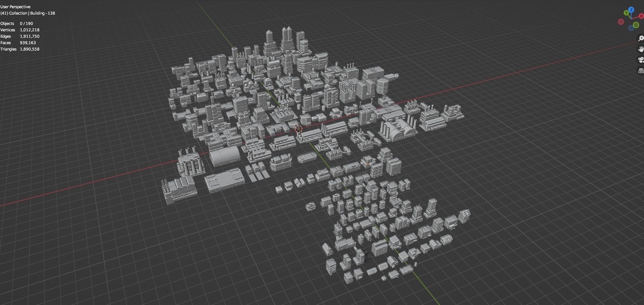This screenshot has height=305, width=644.
Task: Click the blue Z axis gizmo circle
Action: click(x=631, y=10)
